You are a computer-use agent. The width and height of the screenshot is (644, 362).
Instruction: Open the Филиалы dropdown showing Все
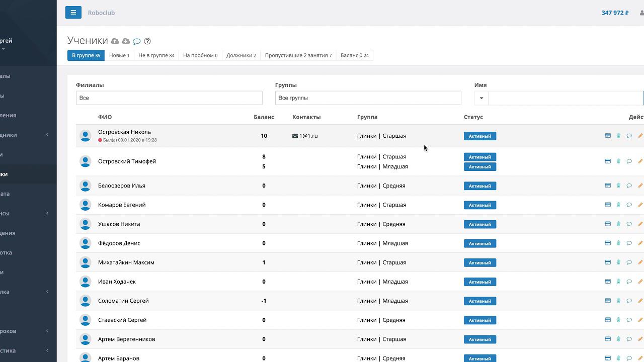pyautogui.click(x=169, y=98)
